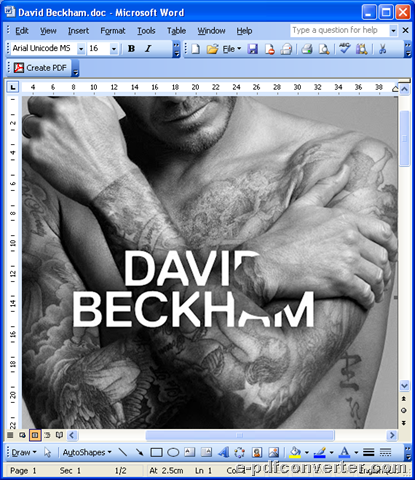Click the Save floppy disk icon
The image size is (415, 480).
[x=253, y=49]
